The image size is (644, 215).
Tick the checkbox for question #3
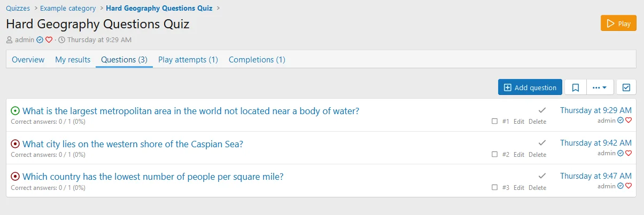tap(494, 188)
